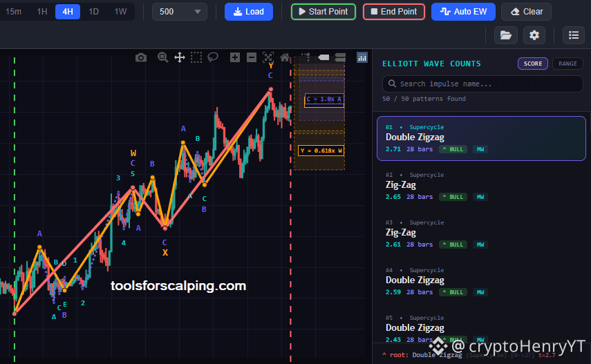Zoom out using the minus icon
591x364 pixels.
[252, 57]
